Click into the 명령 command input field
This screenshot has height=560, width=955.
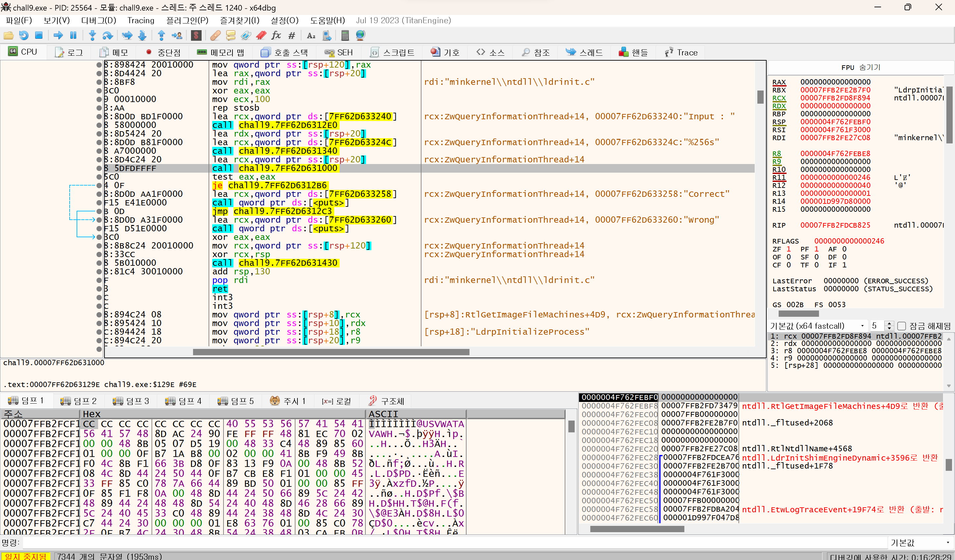[x=455, y=542]
